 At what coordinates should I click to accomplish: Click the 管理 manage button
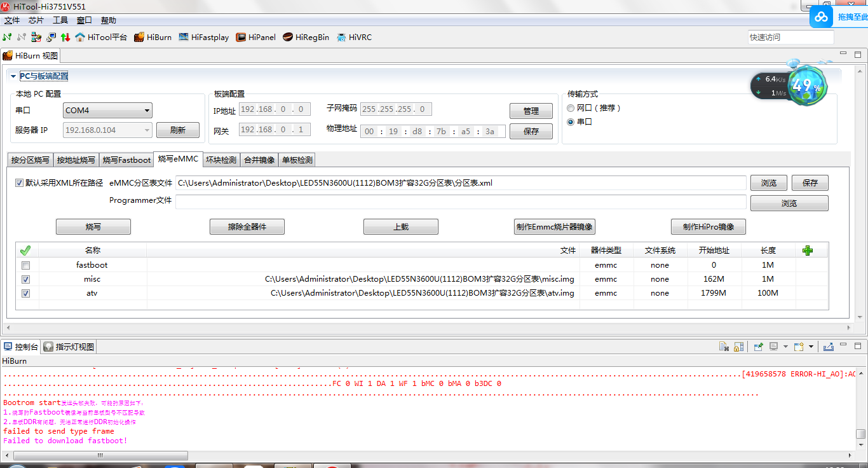click(x=531, y=111)
